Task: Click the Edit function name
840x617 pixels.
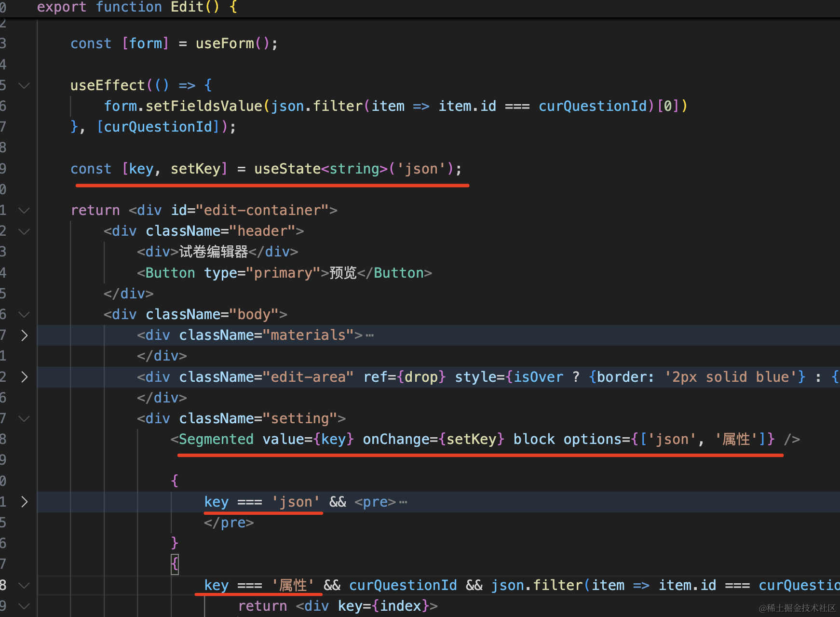Action: coord(187,7)
